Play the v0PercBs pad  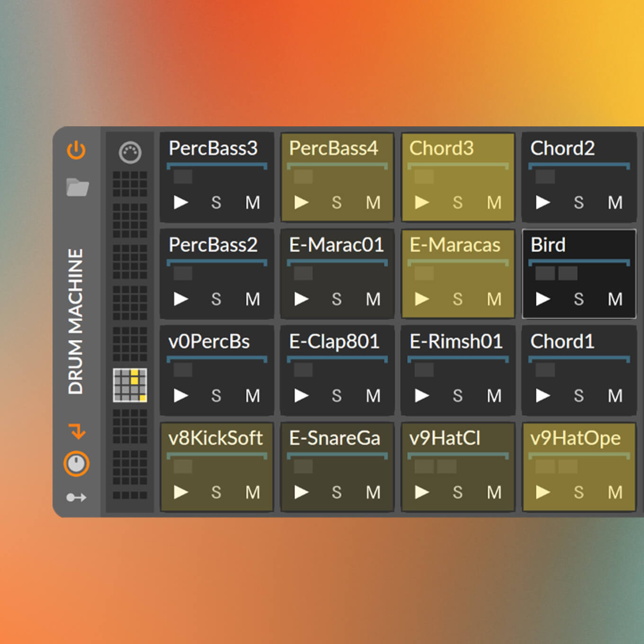181,395
